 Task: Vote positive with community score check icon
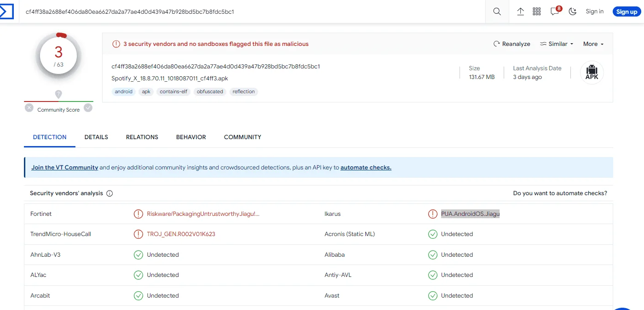coord(88,108)
